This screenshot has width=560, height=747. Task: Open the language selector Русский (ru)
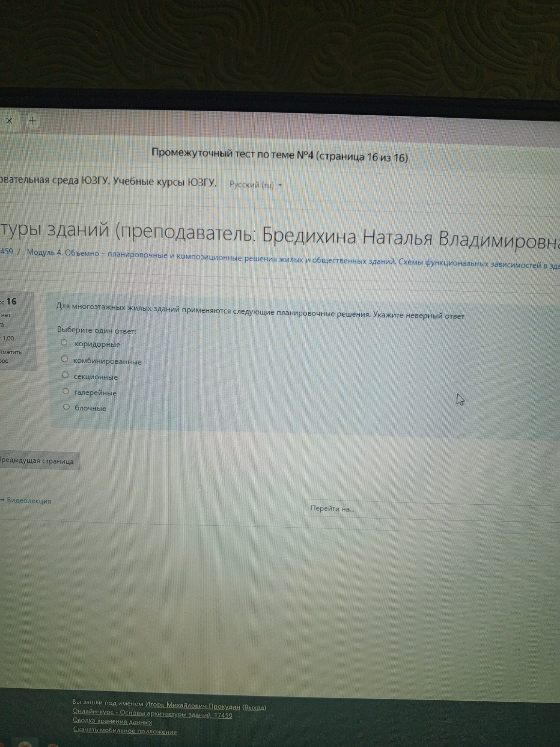[x=252, y=185]
